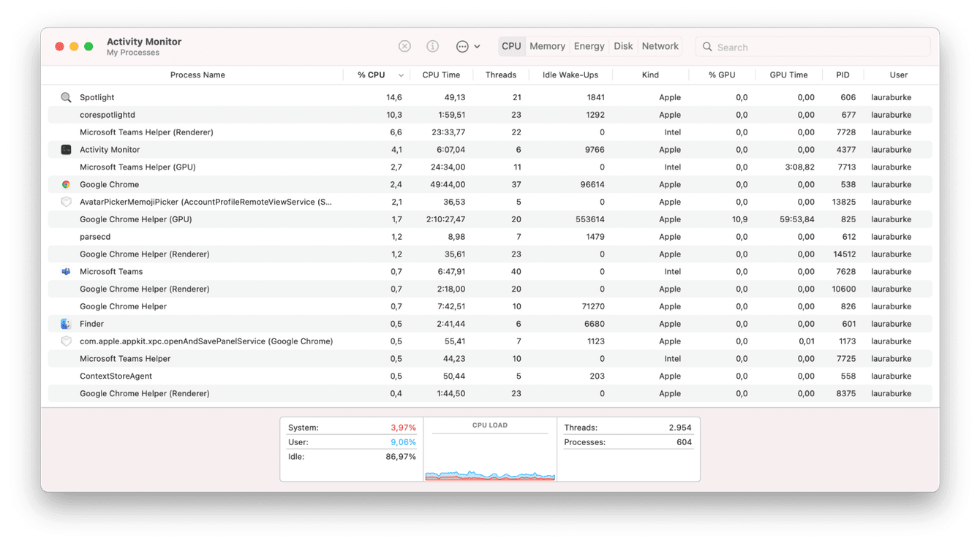
Task: Click the Microsoft Teams icon in the list
Action: (65, 271)
